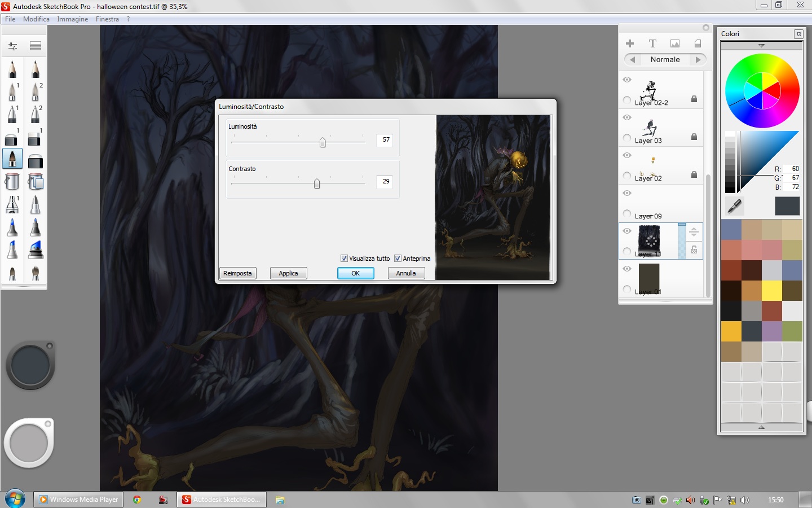Select the paint bucket fill tool

pyautogui.click(x=12, y=182)
